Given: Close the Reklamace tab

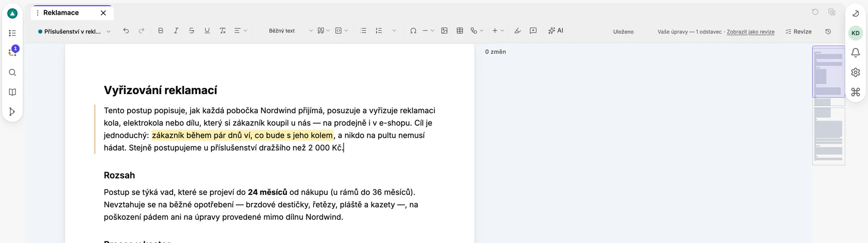Looking at the screenshot, I should click(103, 13).
